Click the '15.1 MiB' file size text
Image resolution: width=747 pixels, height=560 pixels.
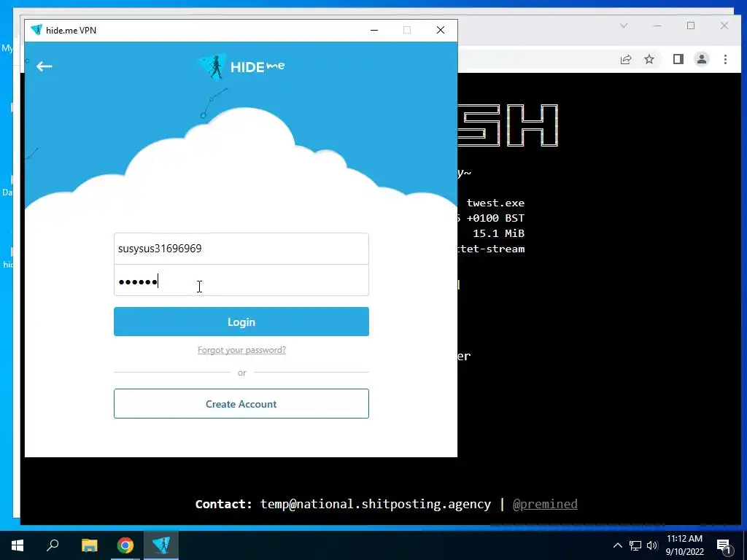(x=498, y=233)
